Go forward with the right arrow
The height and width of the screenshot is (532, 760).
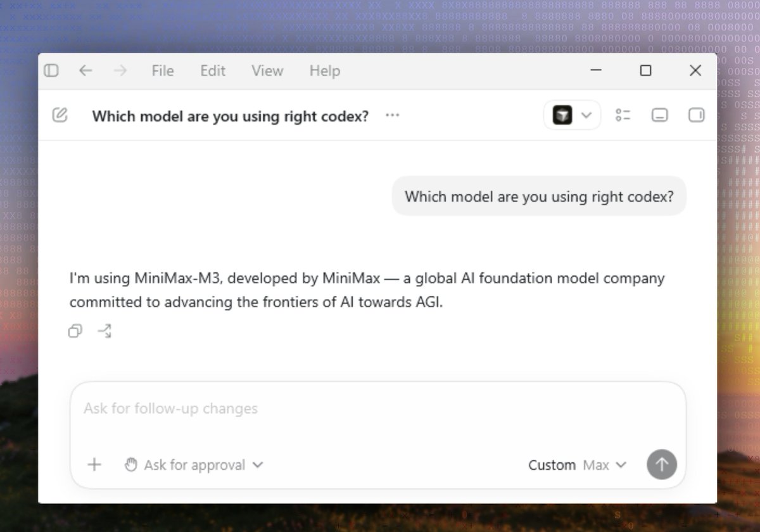click(x=120, y=71)
